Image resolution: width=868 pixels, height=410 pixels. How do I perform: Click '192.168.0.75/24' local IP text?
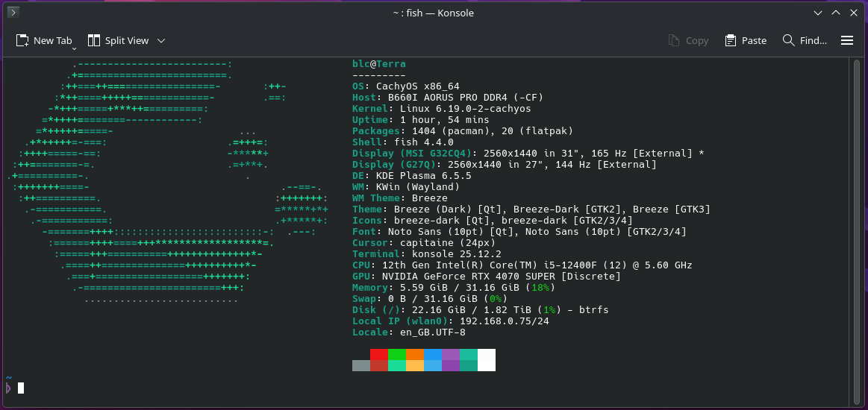pyautogui.click(x=505, y=321)
